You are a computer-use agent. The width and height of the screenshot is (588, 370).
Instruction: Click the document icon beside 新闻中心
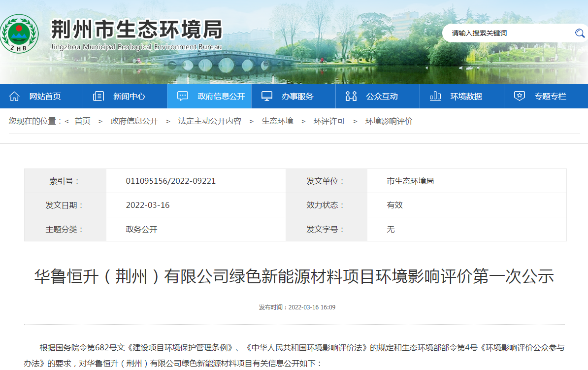click(98, 96)
